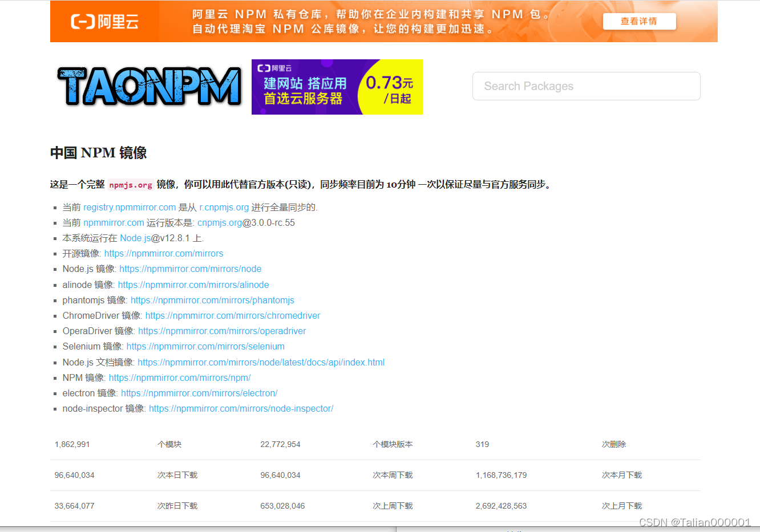Open the npmmirror.com link in version line
760x532 pixels.
tap(114, 222)
